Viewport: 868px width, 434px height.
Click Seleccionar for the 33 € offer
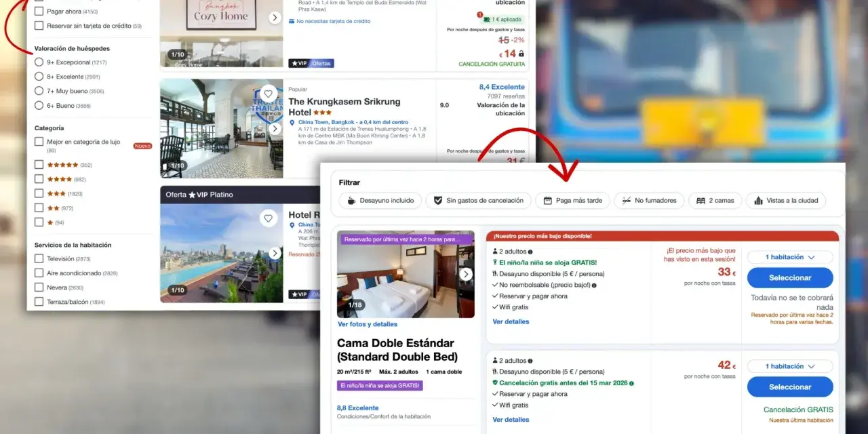point(790,278)
